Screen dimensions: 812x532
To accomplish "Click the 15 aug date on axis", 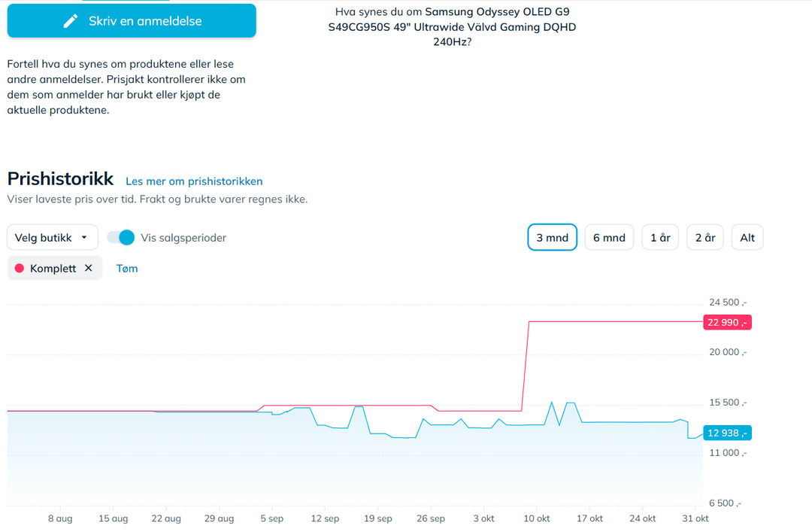I will pos(113,518).
